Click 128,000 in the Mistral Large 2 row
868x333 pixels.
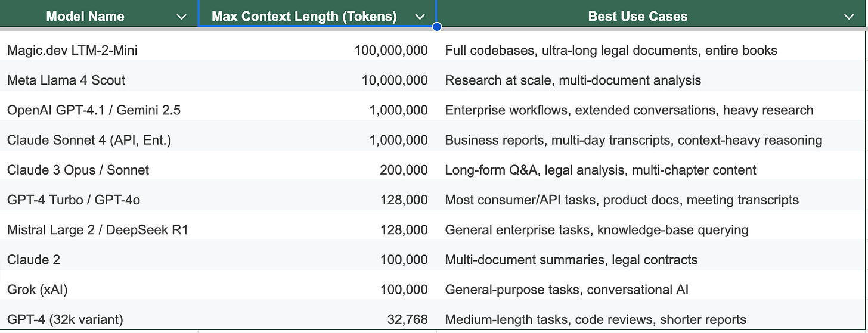404,230
